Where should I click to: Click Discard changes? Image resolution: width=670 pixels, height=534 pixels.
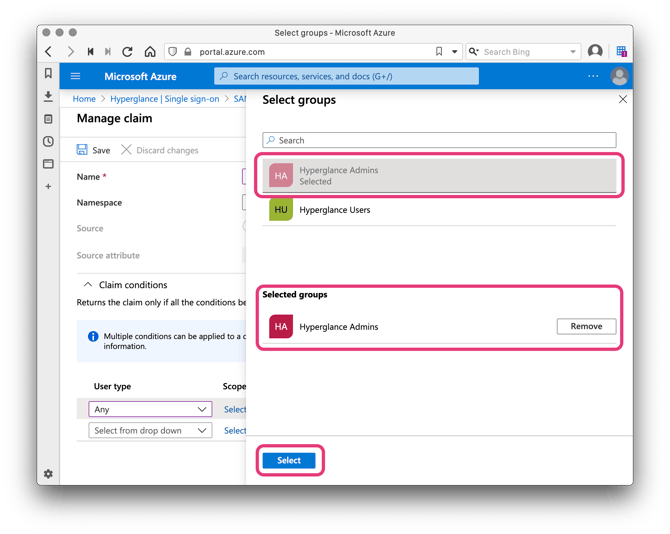(x=160, y=150)
